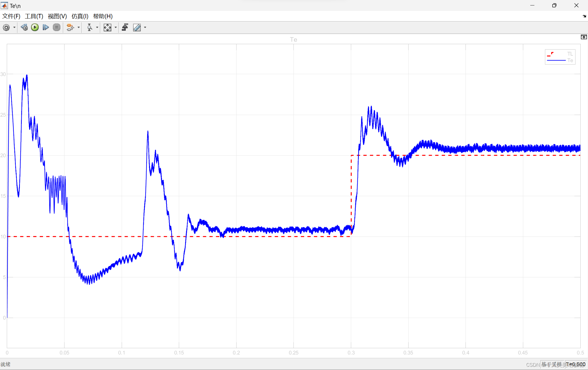The width and height of the screenshot is (588, 370).
Task: Open the highlight Simulink block icon
Action: pyautogui.click(x=70, y=28)
